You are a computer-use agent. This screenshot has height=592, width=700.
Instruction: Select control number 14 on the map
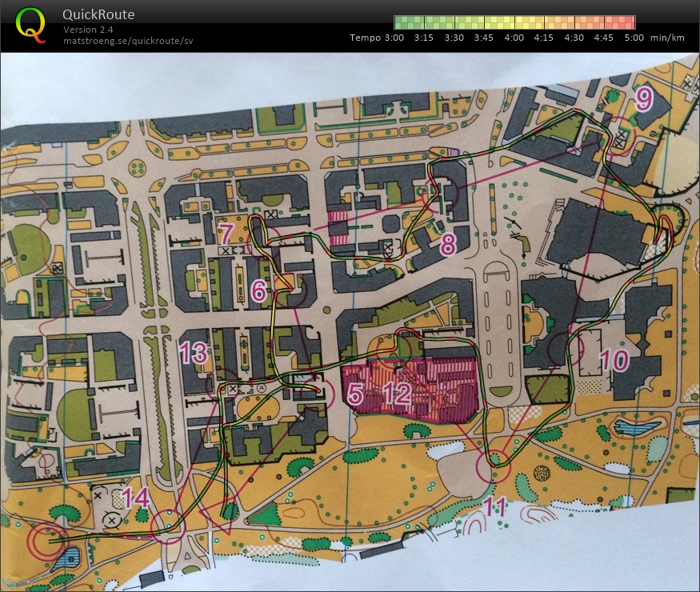[x=135, y=498]
